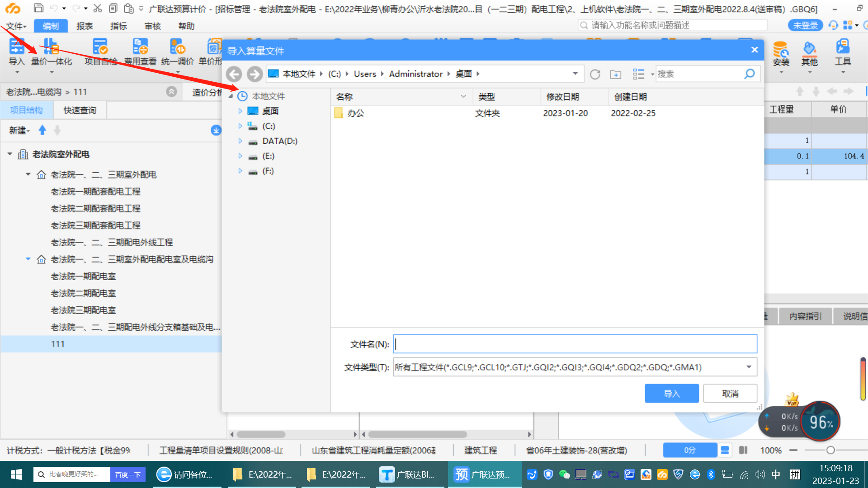Screen dimensions: 868x488
Task: Click the list view mode icon
Action: (x=639, y=74)
